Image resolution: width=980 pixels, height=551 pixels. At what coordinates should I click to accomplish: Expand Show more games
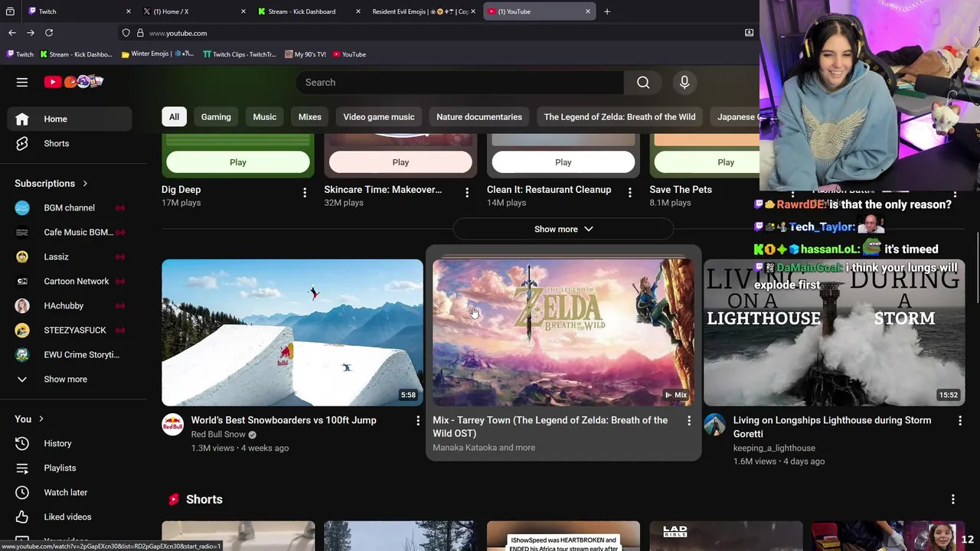tap(563, 229)
